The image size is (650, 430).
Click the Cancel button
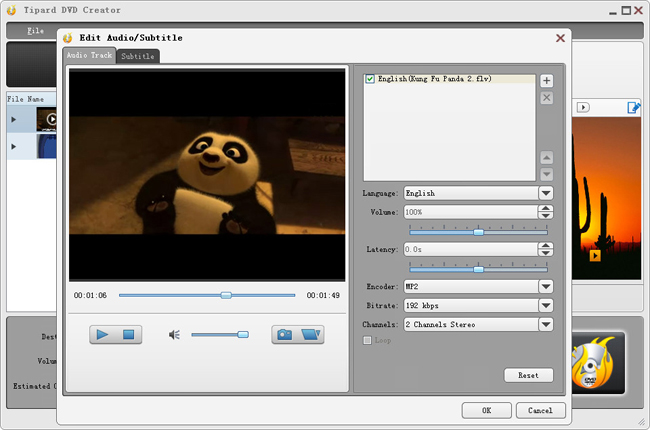tap(541, 411)
